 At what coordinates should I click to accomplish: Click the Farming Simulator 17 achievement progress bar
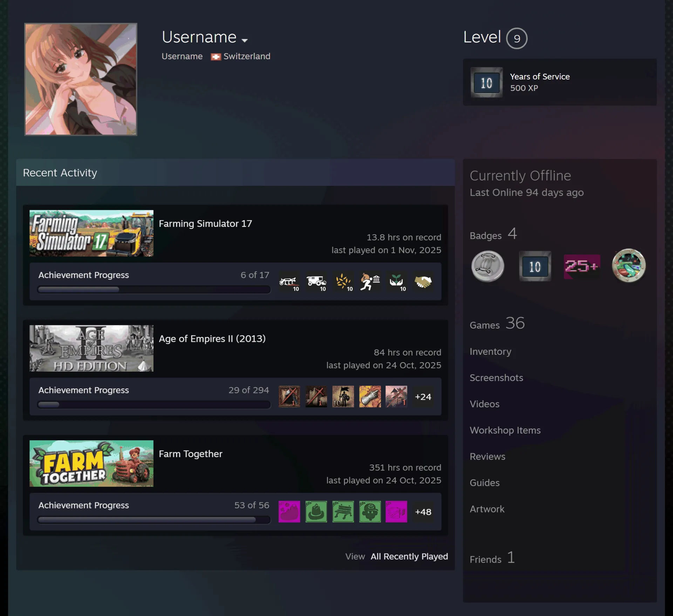[x=154, y=290]
